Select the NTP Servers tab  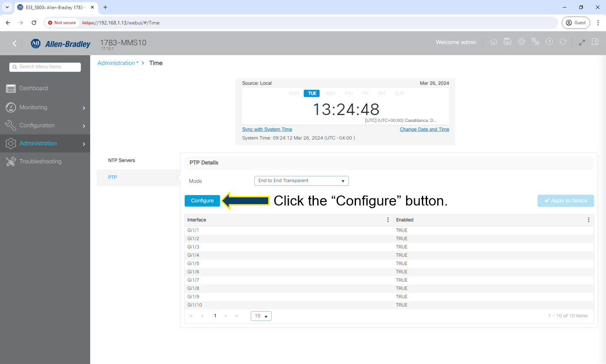[121, 160]
